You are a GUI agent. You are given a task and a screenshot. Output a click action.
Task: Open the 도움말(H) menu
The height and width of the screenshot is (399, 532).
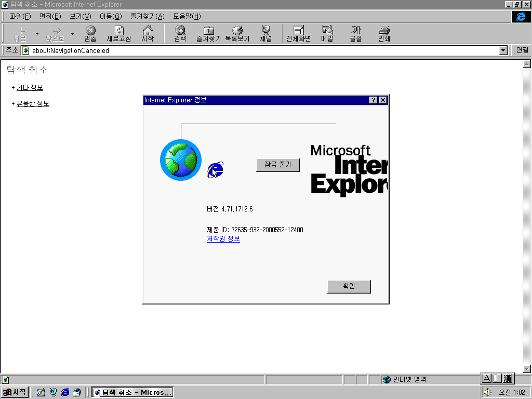coord(187,16)
